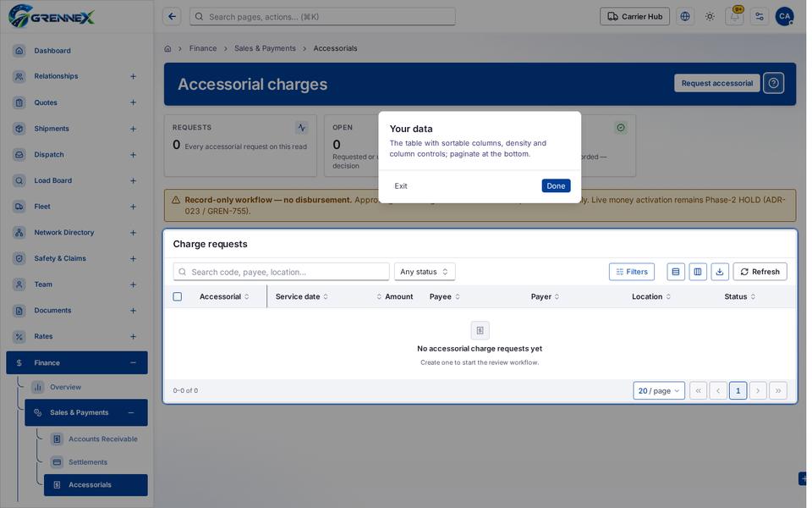Toggle the sun theme icon
812x508 pixels.
pyautogui.click(x=710, y=17)
